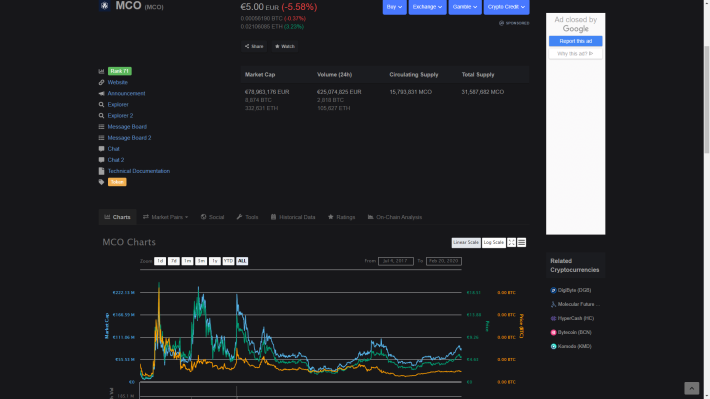This screenshot has height=399, width=710.
Task: Click the Watch star button
Action: 285,46
